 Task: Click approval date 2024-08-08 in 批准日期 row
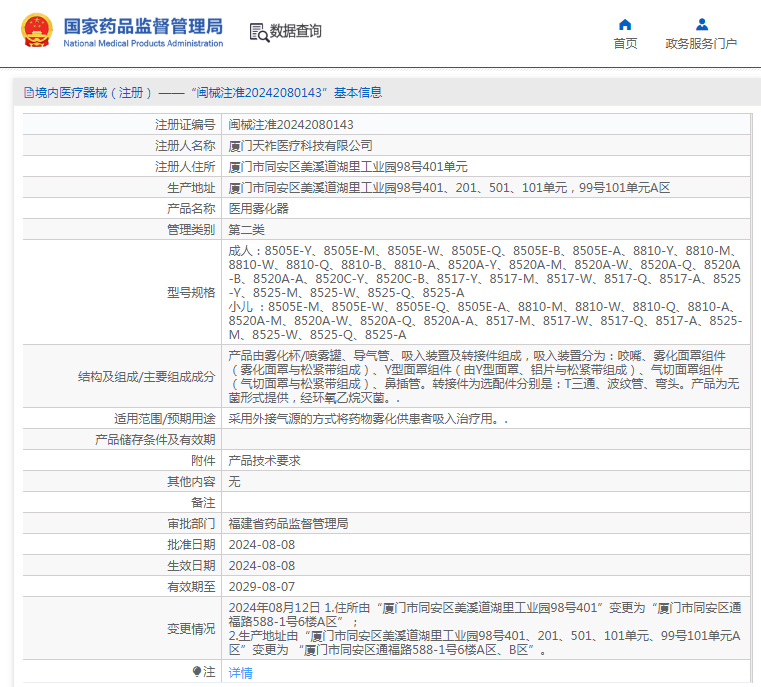(262, 544)
